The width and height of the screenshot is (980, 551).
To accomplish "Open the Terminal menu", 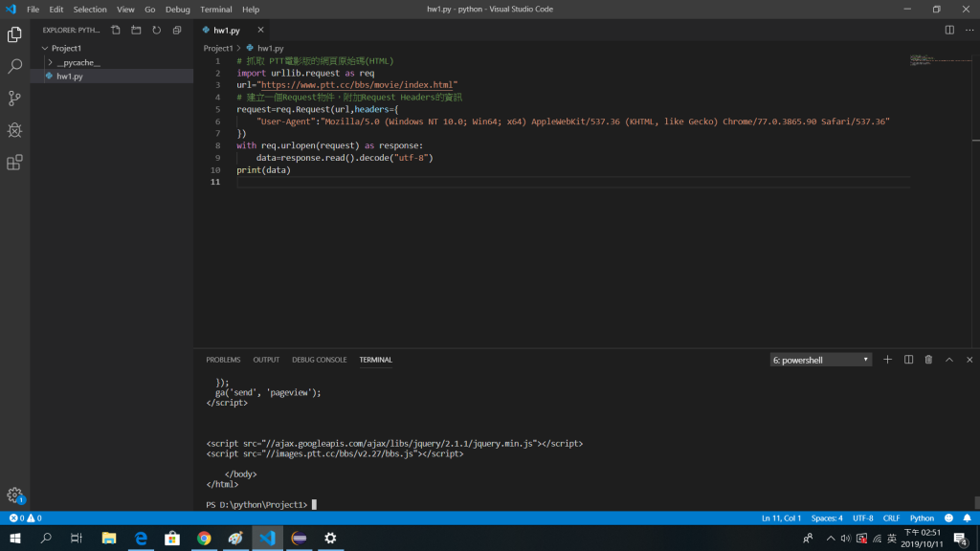I will [215, 10].
